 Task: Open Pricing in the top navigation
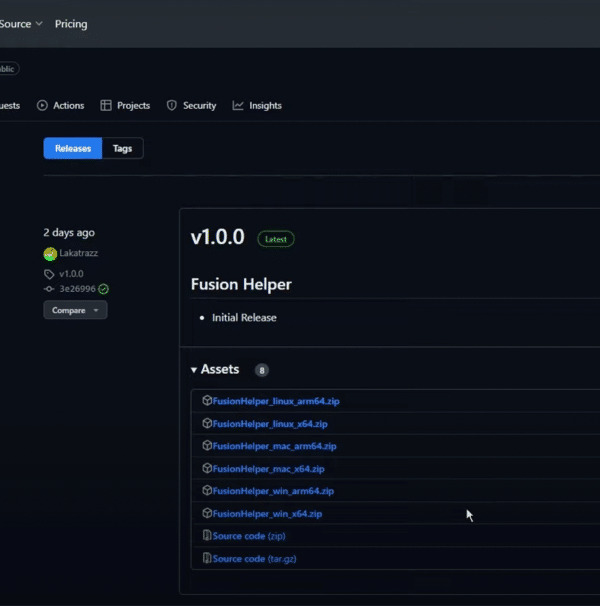tap(71, 24)
